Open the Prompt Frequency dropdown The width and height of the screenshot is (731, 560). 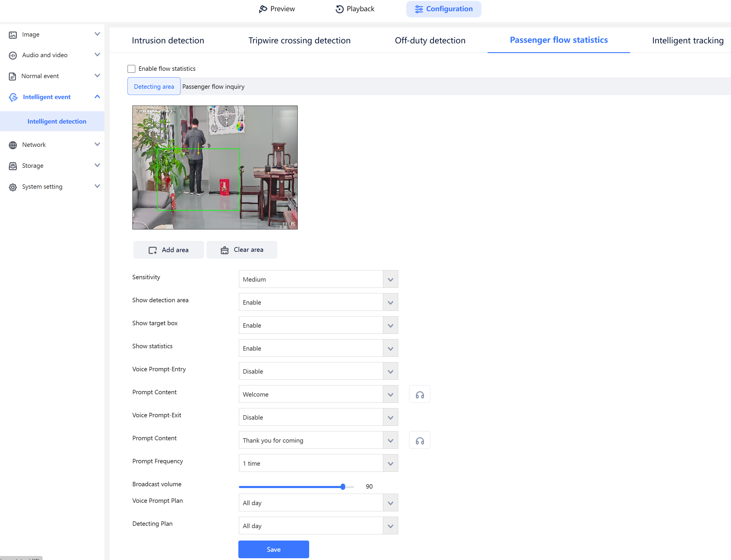pyautogui.click(x=318, y=463)
